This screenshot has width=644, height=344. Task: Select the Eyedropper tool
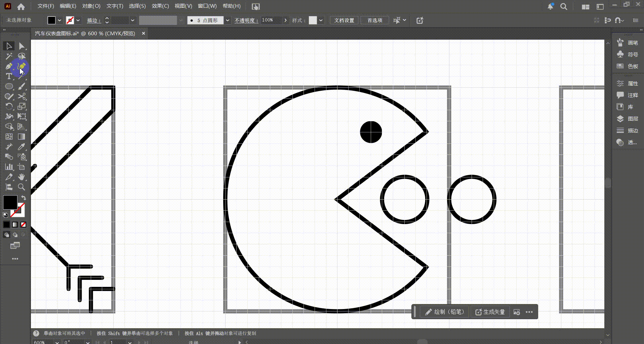[x=22, y=147]
